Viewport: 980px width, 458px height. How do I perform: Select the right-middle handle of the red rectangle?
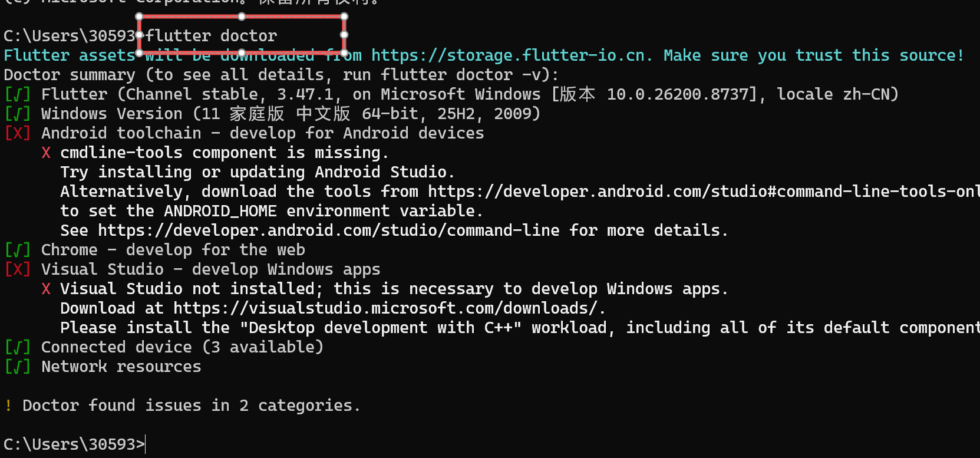coord(344,35)
